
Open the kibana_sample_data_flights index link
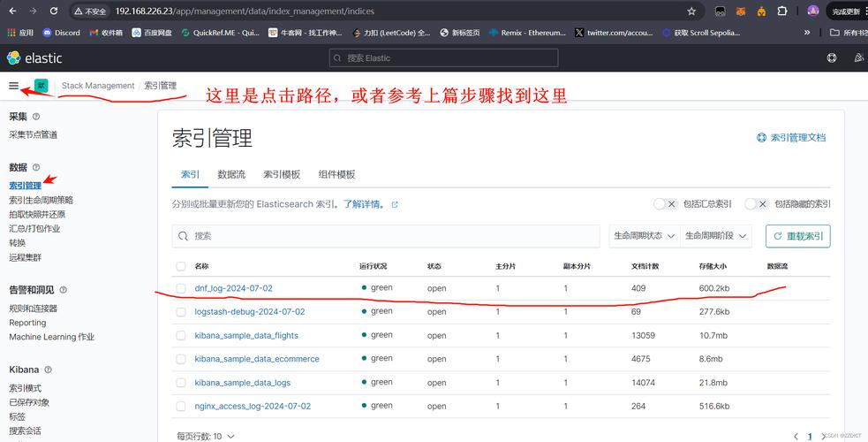[x=246, y=336]
